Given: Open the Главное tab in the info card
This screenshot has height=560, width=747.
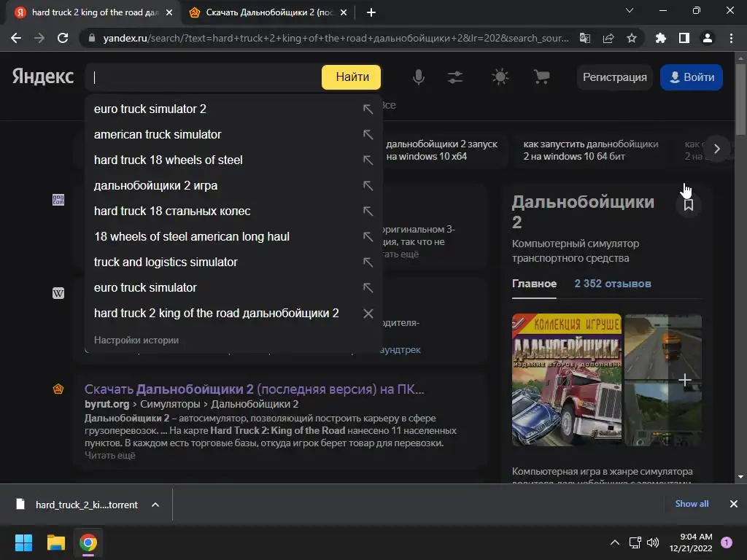Looking at the screenshot, I should [534, 284].
